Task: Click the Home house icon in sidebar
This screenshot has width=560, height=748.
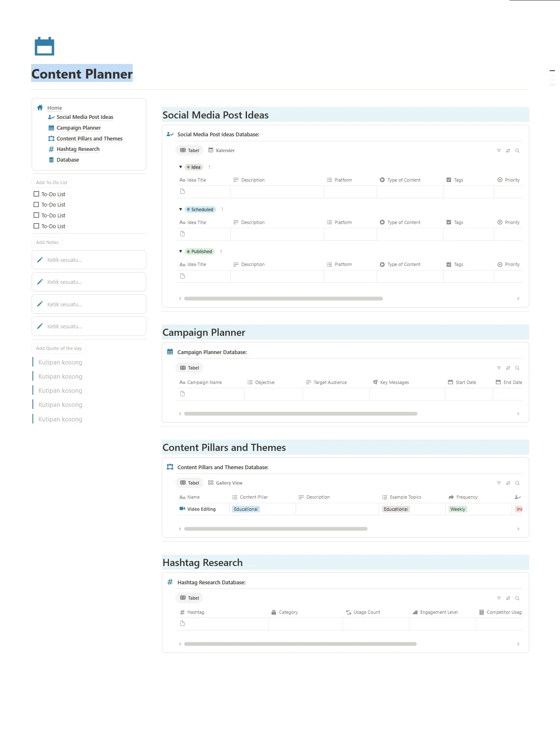Action: [40, 108]
